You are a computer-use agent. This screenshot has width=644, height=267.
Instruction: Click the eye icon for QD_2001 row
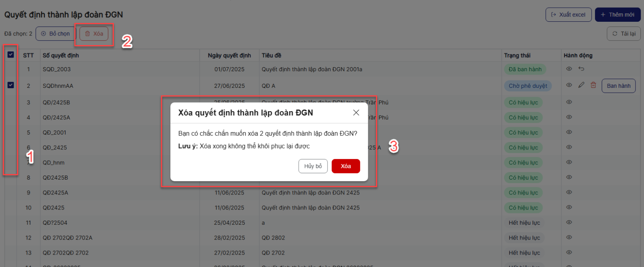tap(569, 132)
